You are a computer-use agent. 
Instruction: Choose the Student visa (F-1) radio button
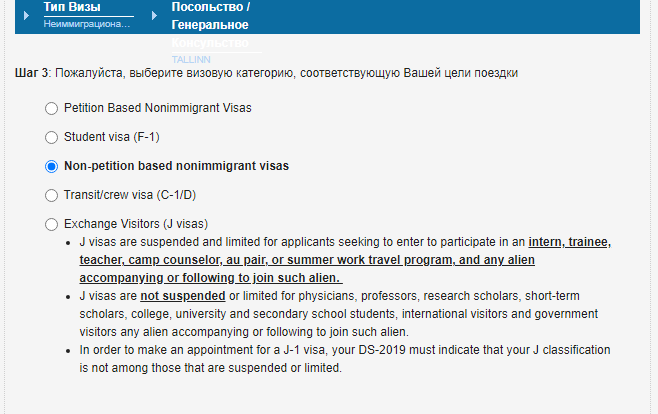tap(52, 137)
